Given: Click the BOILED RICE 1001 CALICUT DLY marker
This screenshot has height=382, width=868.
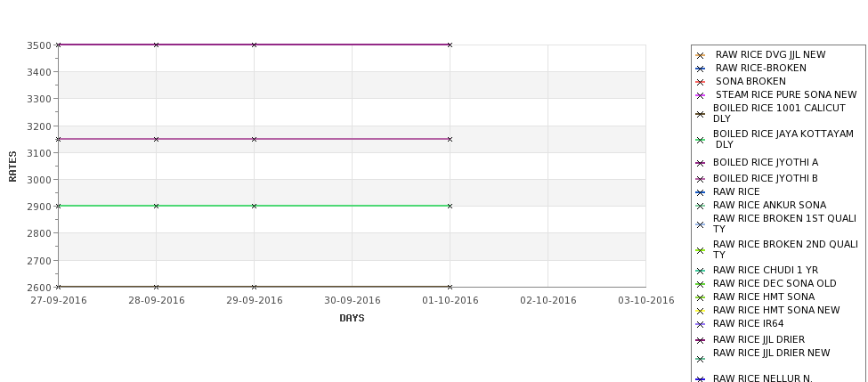Looking at the screenshot, I should pos(701,114).
